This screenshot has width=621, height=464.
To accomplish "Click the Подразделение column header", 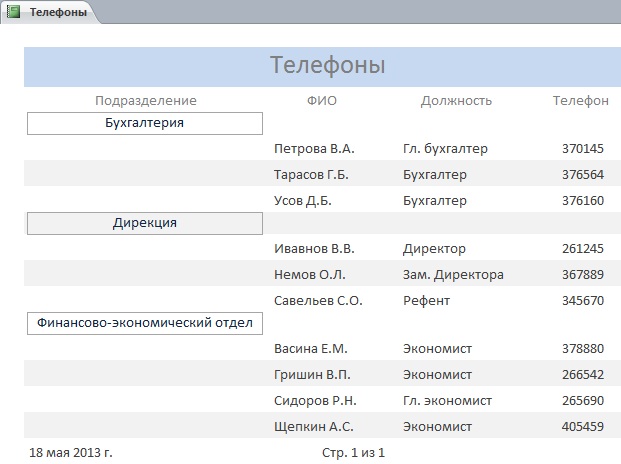I will pyautogui.click(x=146, y=101).
